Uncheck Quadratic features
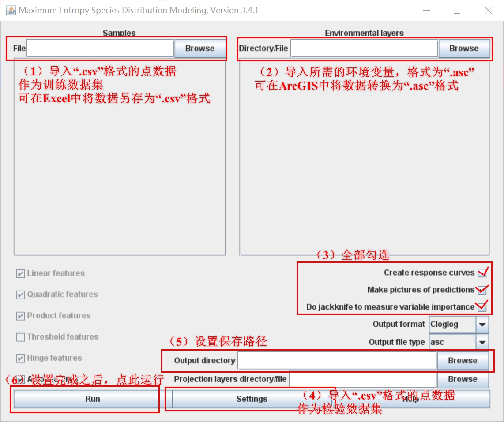The image size is (504, 422). [19, 295]
